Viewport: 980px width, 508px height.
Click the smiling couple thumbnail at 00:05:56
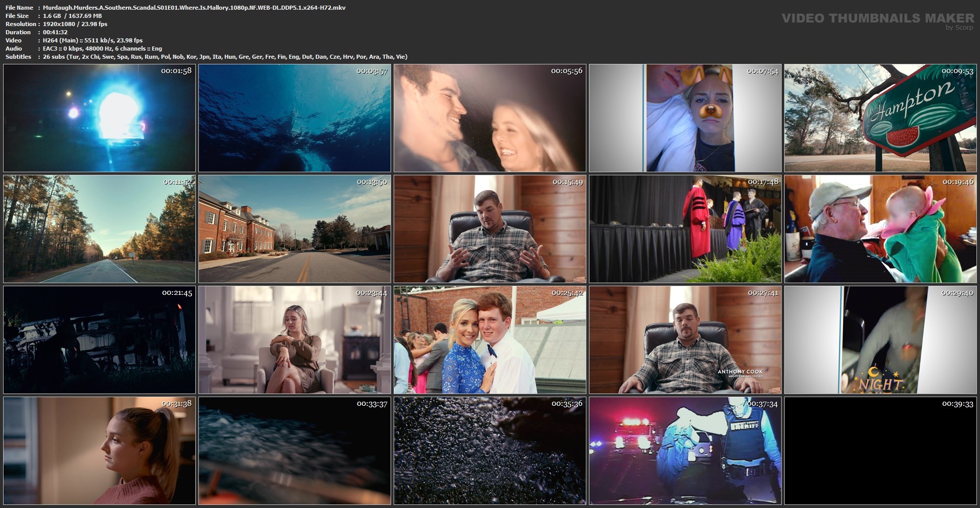click(x=490, y=118)
